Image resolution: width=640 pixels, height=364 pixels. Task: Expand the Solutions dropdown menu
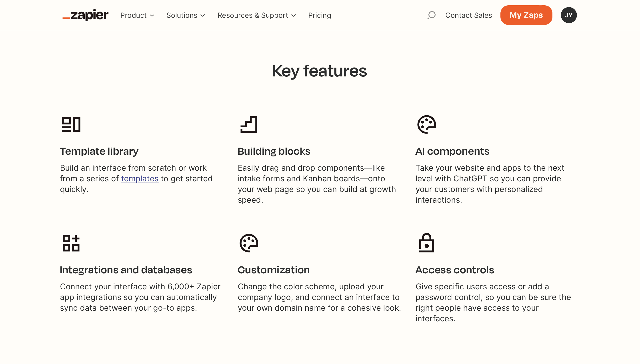(x=186, y=15)
